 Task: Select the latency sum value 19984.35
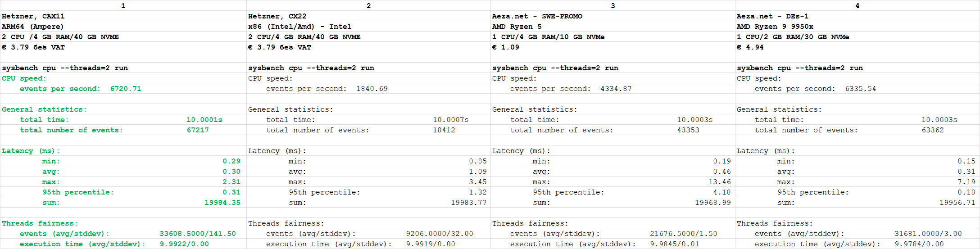coord(222,203)
